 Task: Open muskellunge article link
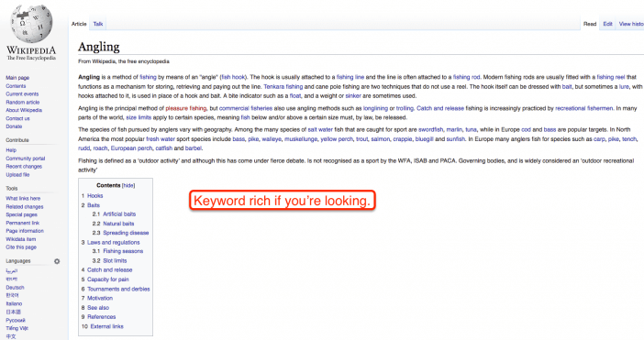click(x=301, y=139)
